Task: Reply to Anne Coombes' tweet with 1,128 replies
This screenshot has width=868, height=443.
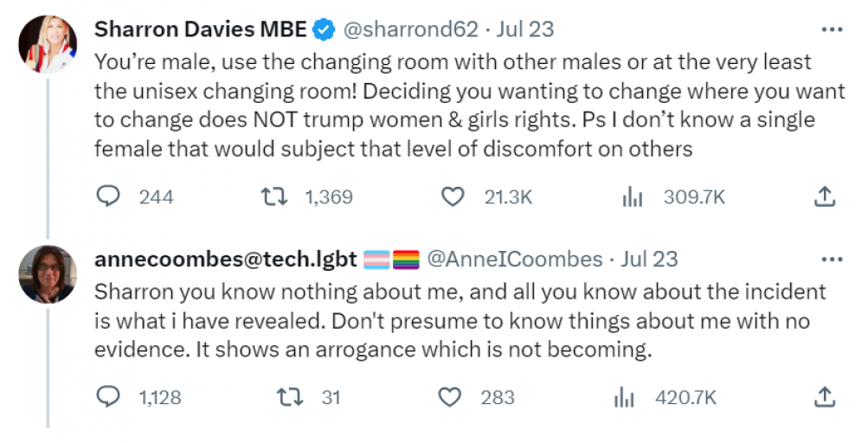Action: click(x=108, y=396)
